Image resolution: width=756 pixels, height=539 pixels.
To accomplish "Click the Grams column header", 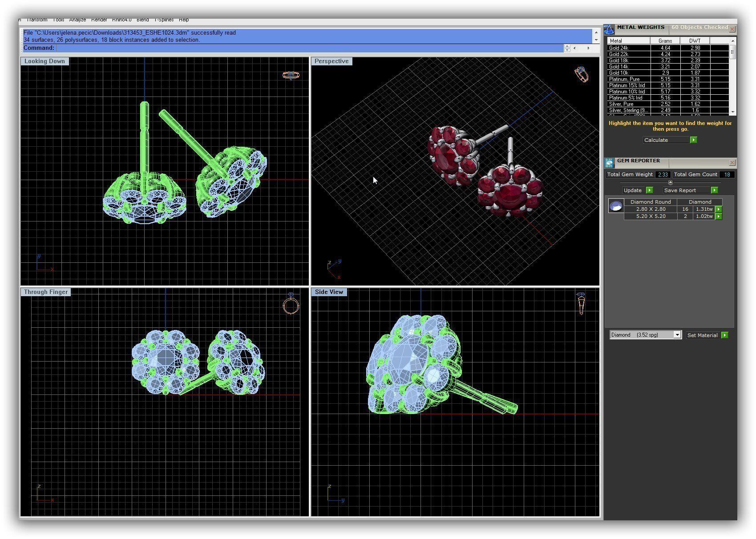I will 665,40.
